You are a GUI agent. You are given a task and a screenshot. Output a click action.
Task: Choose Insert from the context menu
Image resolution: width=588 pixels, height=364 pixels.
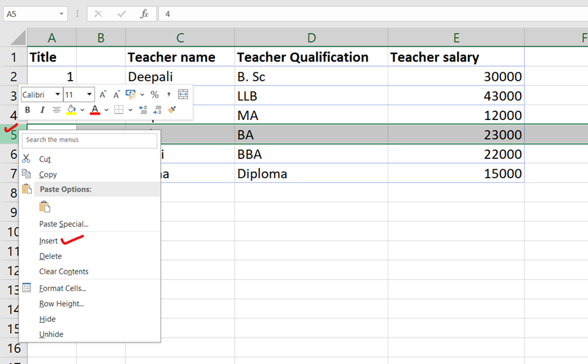point(49,241)
